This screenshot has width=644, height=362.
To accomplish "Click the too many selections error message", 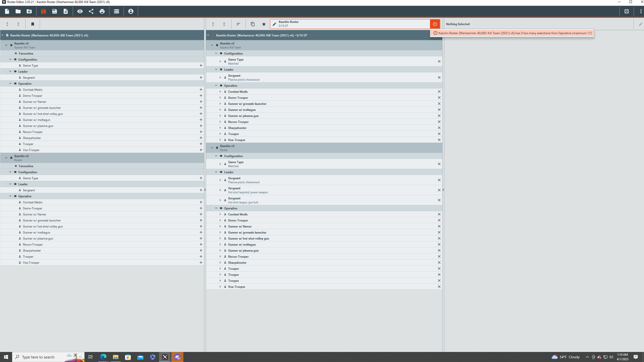I will click(512, 33).
